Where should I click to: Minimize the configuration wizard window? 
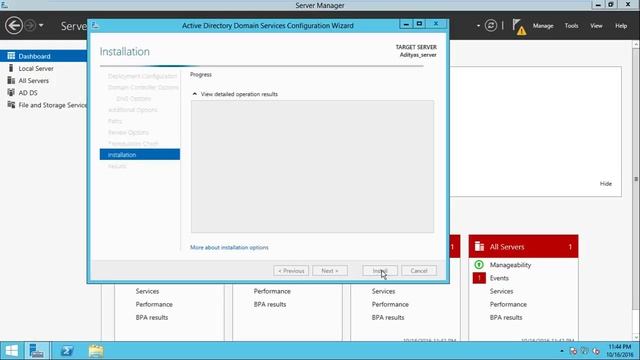[406, 24]
